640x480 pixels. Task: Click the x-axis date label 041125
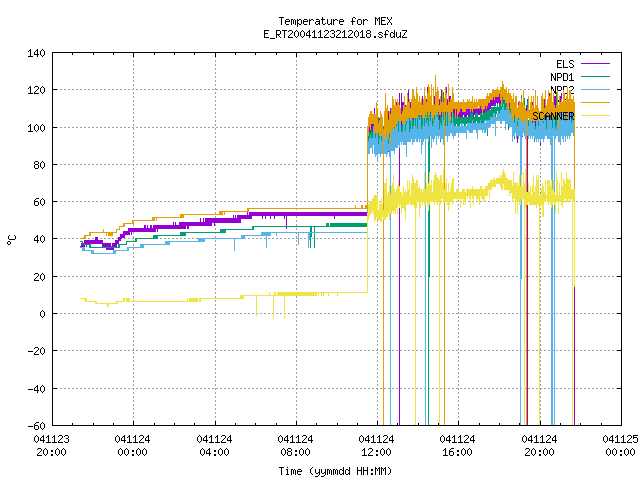[x=620, y=439]
